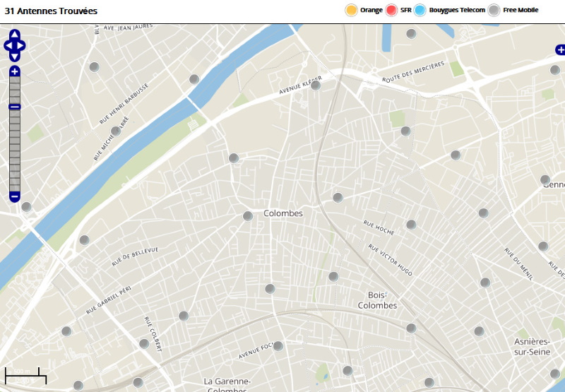The height and width of the screenshot is (392, 565).
Task: Toggle the SFR operator filter
Action: (x=393, y=10)
